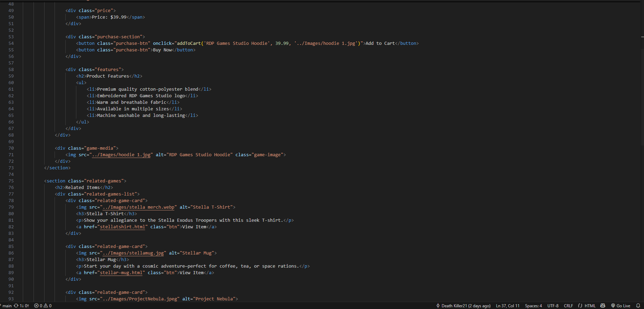The image size is (644, 309).
Task: Click the 'Related Items' heading text
Action: coord(83,188)
